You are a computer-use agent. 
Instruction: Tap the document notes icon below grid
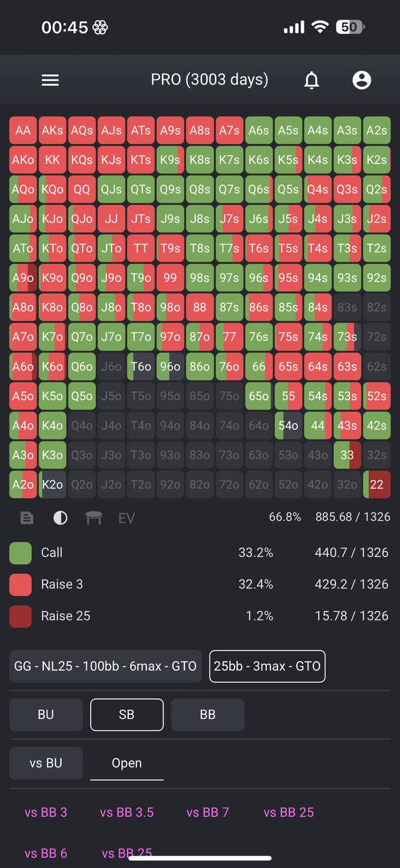click(26, 518)
